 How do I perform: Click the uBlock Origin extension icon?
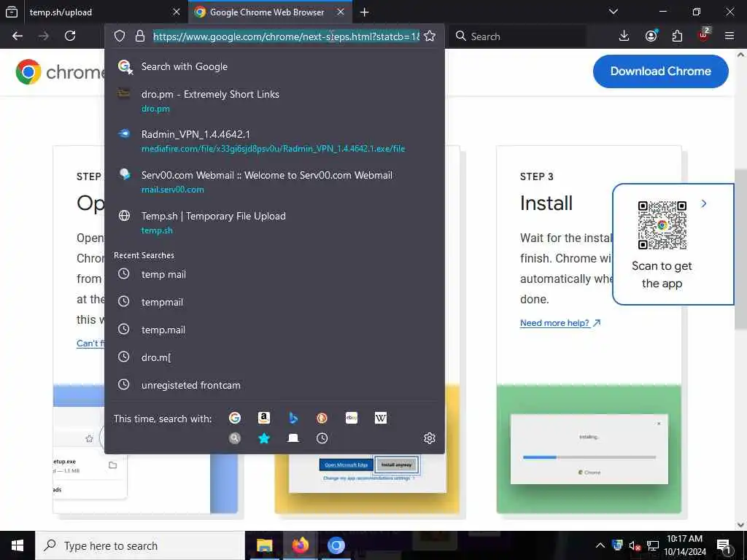[x=704, y=35]
